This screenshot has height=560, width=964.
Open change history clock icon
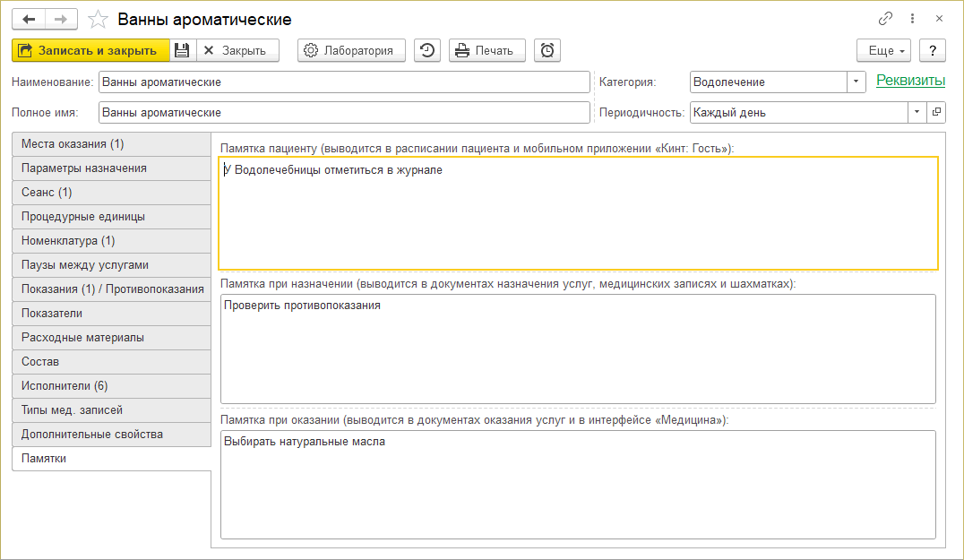click(x=426, y=50)
